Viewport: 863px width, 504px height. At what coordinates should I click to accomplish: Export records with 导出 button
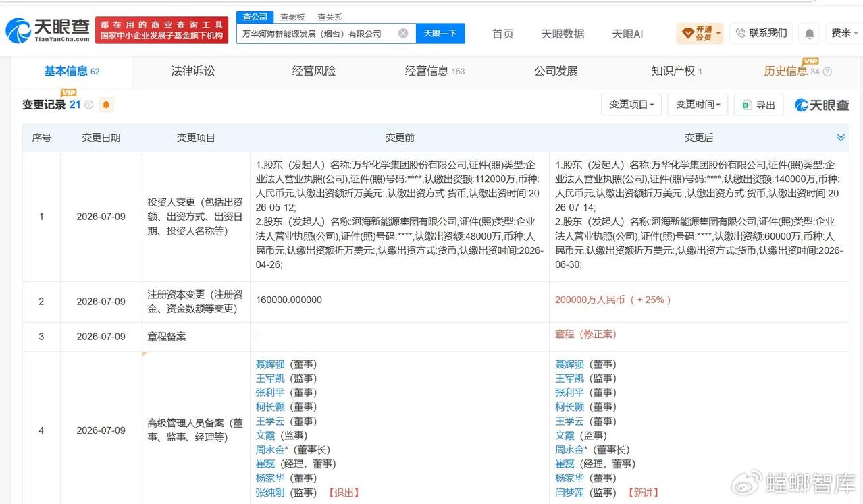click(758, 105)
